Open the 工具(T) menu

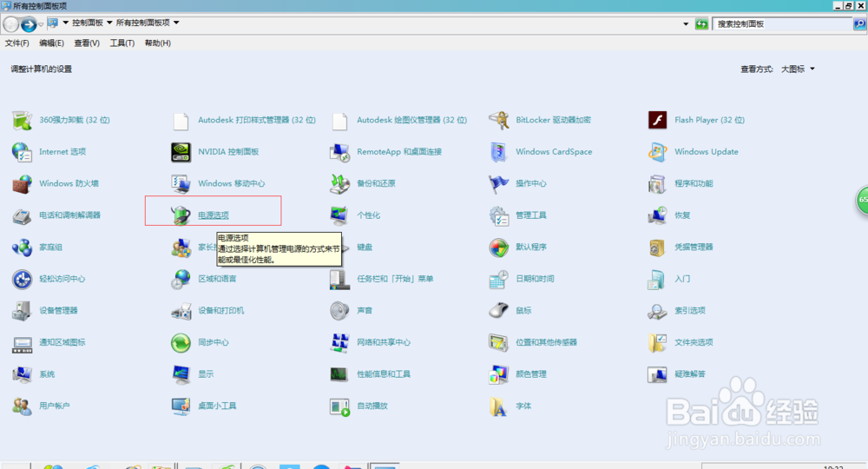click(x=122, y=43)
